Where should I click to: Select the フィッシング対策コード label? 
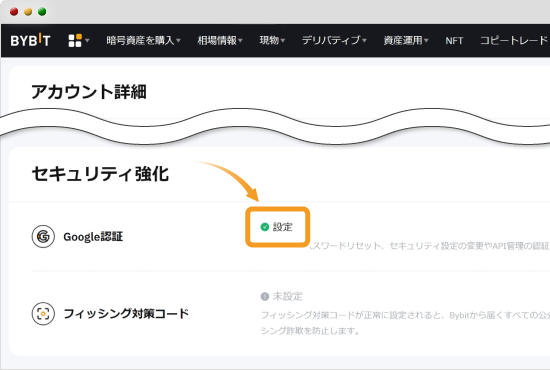pos(126,314)
